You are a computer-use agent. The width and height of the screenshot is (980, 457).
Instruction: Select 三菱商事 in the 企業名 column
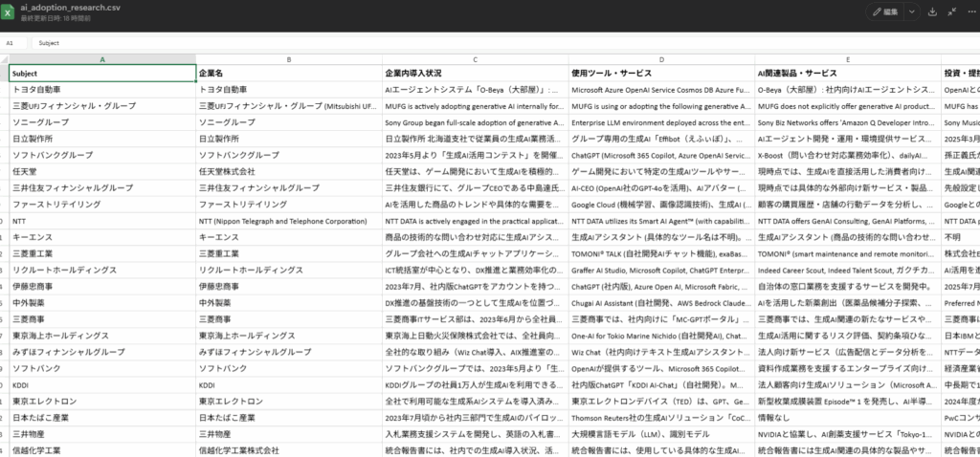coord(289,319)
